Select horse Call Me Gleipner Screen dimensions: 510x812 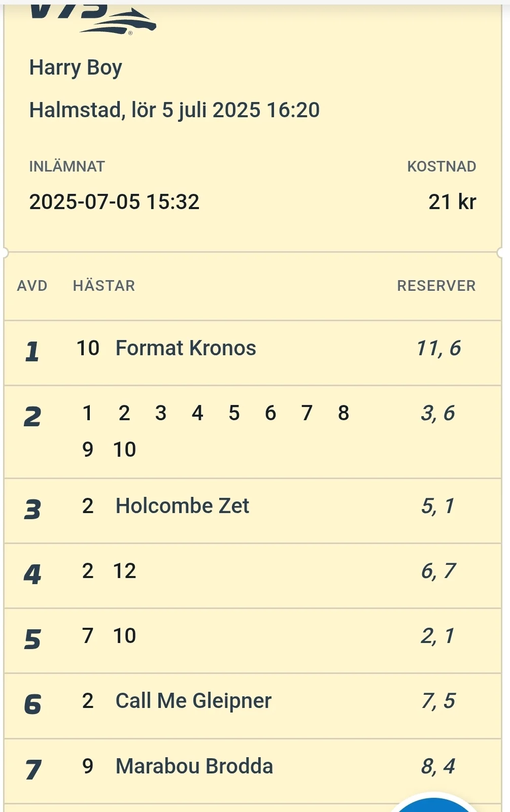[x=193, y=701]
